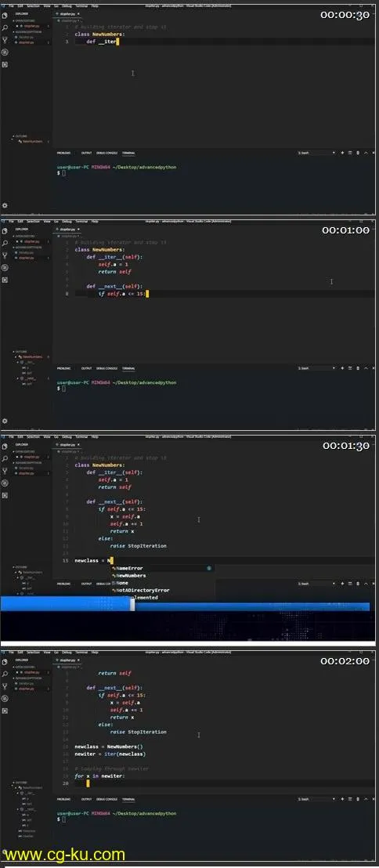The width and height of the screenshot is (379, 868).
Task: Open the bash terminal dropdown, 00:00:30 frame
Action: point(316,152)
